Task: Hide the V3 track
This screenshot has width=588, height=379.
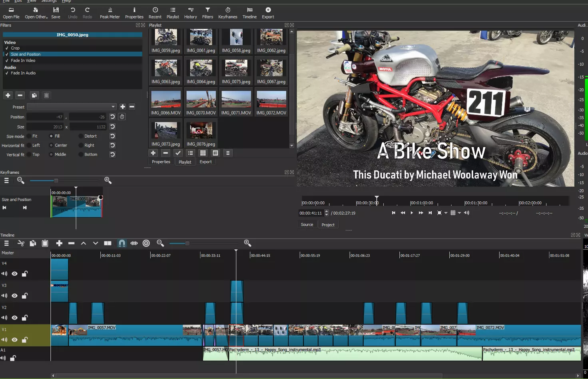Action: pyautogui.click(x=14, y=296)
